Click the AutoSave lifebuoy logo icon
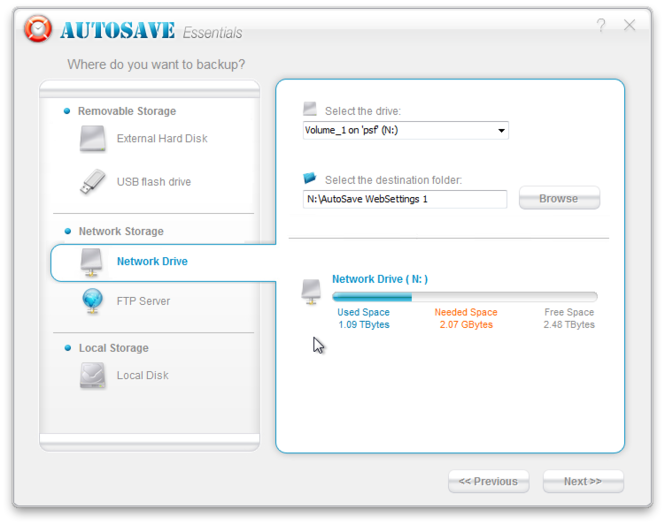665x525 pixels. (x=38, y=29)
